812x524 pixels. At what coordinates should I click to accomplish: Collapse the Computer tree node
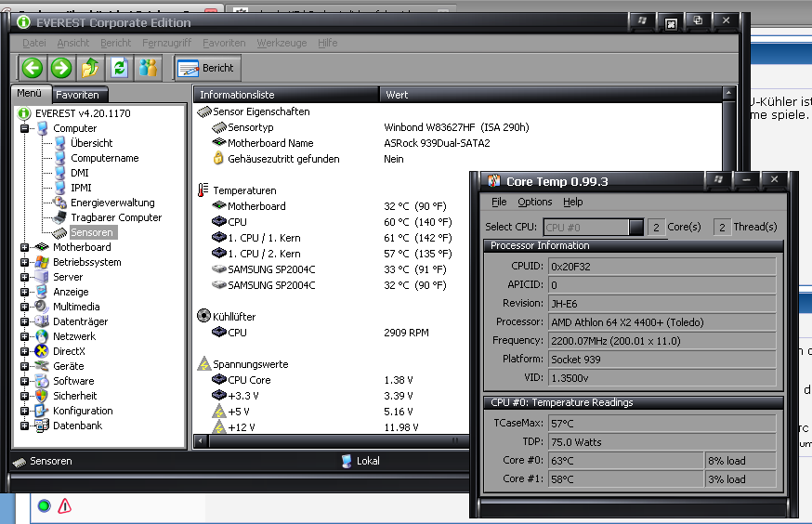(x=24, y=128)
